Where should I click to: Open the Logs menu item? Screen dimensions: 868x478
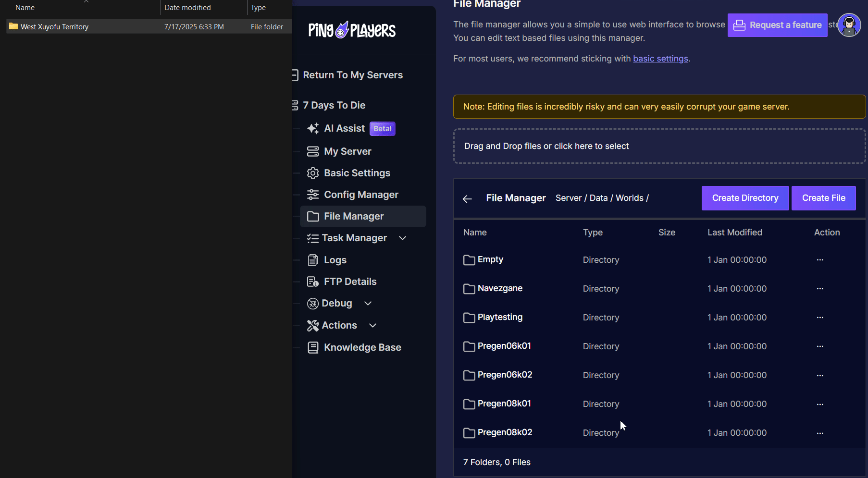pyautogui.click(x=363, y=260)
